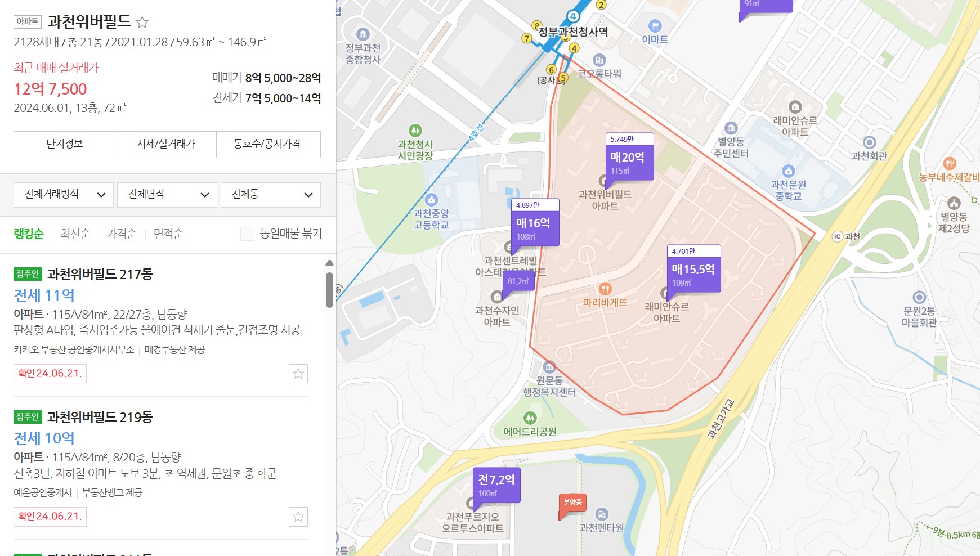Click the 전7.2억 100㎡ map price marker
Image resolution: width=980 pixels, height=556 pixels.
[x=496, y=485]
